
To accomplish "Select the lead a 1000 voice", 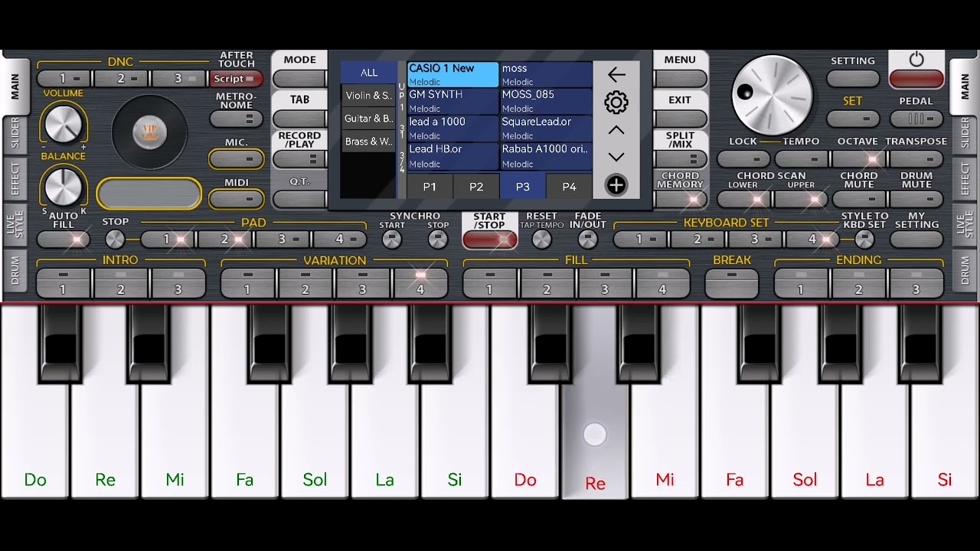I will point(452,129).
